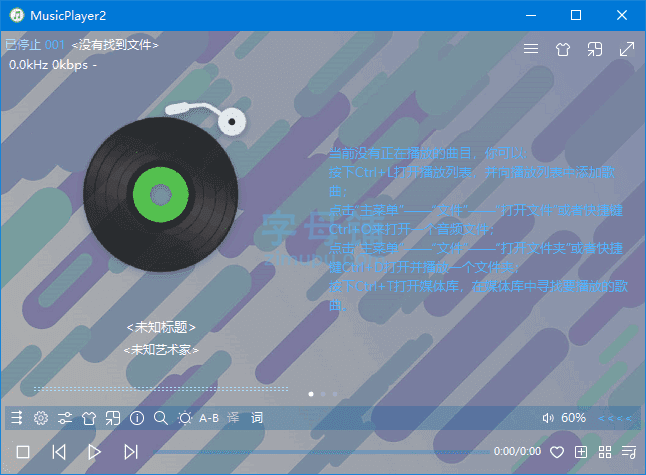This screenshot has height=475, width=646.
Task: Click the MusicPlayer2 app icon in title bar
Action: point(17,15)
